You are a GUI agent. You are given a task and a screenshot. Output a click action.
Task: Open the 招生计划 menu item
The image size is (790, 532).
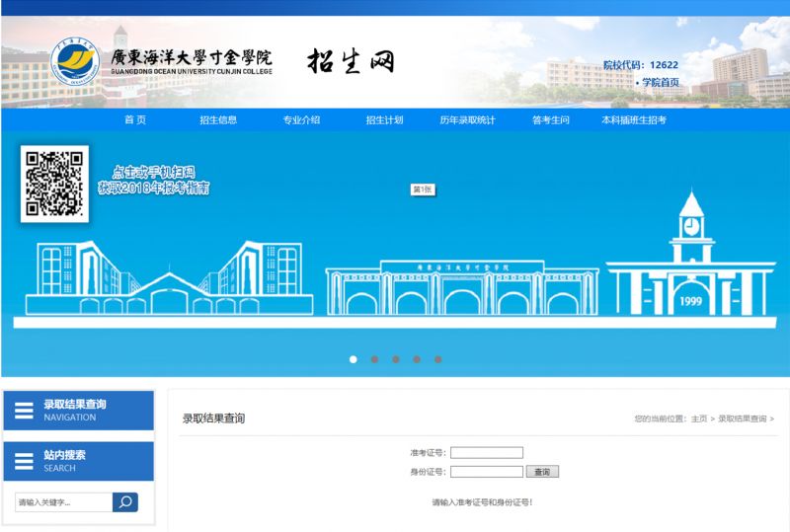pos(384,119)
